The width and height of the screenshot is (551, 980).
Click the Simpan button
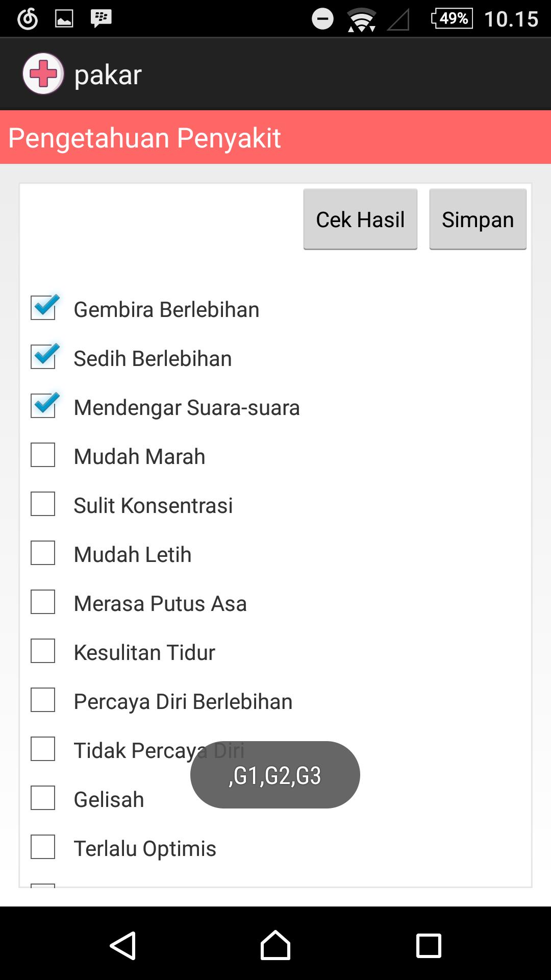478,219
